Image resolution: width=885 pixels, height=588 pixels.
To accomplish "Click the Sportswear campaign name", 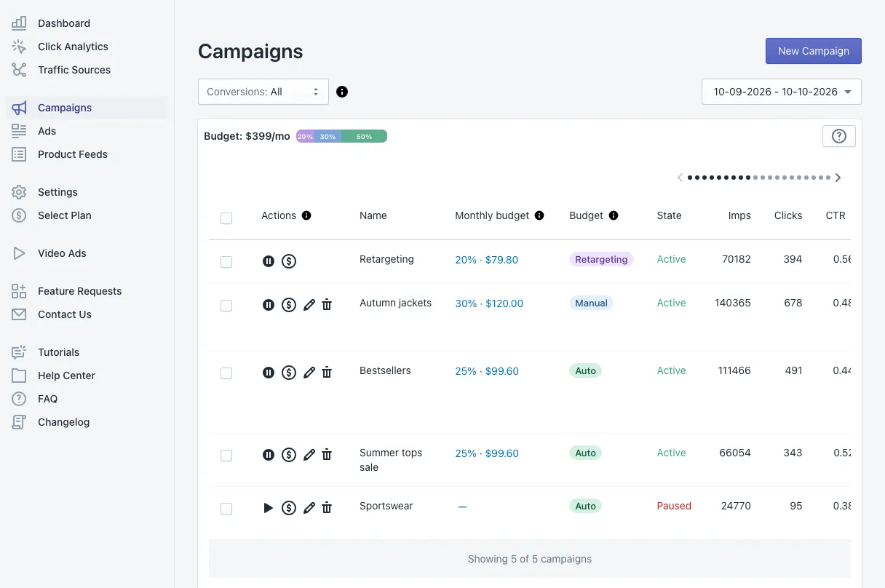I will click(386, 506).
